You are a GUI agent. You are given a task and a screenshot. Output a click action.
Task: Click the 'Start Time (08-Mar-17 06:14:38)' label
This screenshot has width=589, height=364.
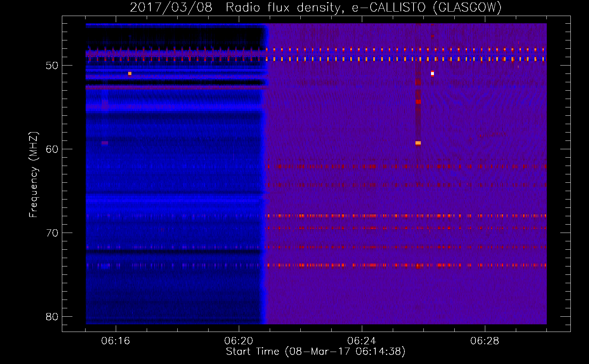(x=316, y=352)
